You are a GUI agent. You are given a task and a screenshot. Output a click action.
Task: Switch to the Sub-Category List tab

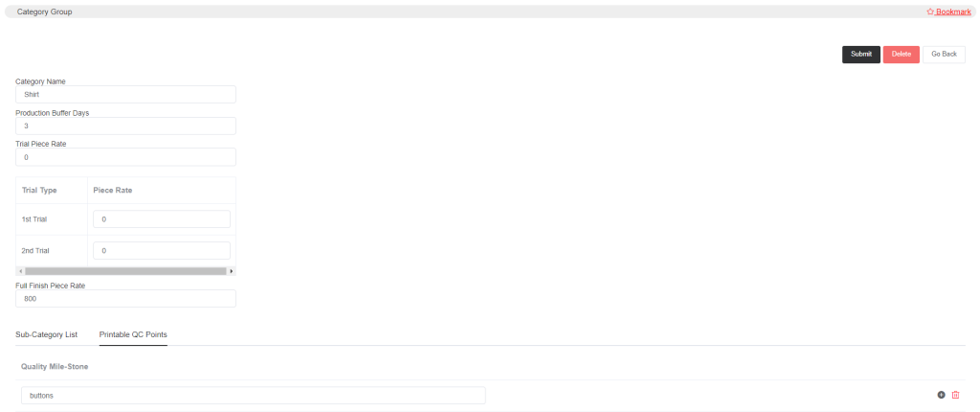pyautogui.click(x=46, y=334)
